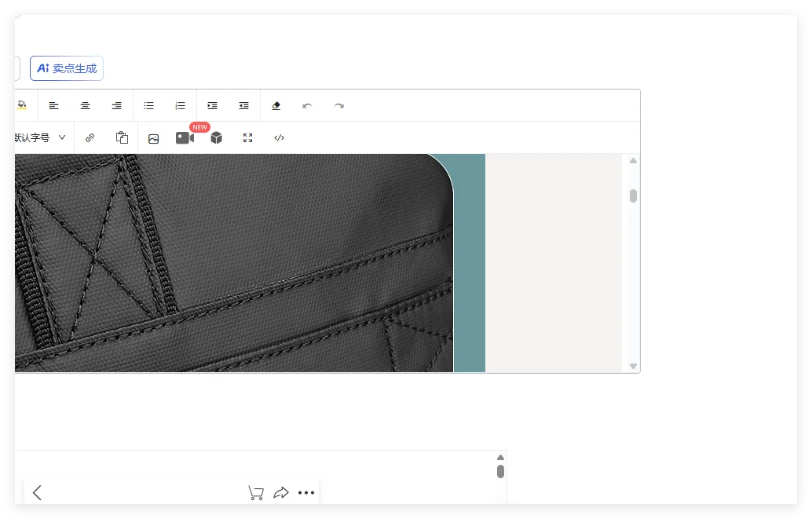Image resolution: width=812 pixels, height=519 pixels.
Task: Align text to the right
Action: [117, 106]
